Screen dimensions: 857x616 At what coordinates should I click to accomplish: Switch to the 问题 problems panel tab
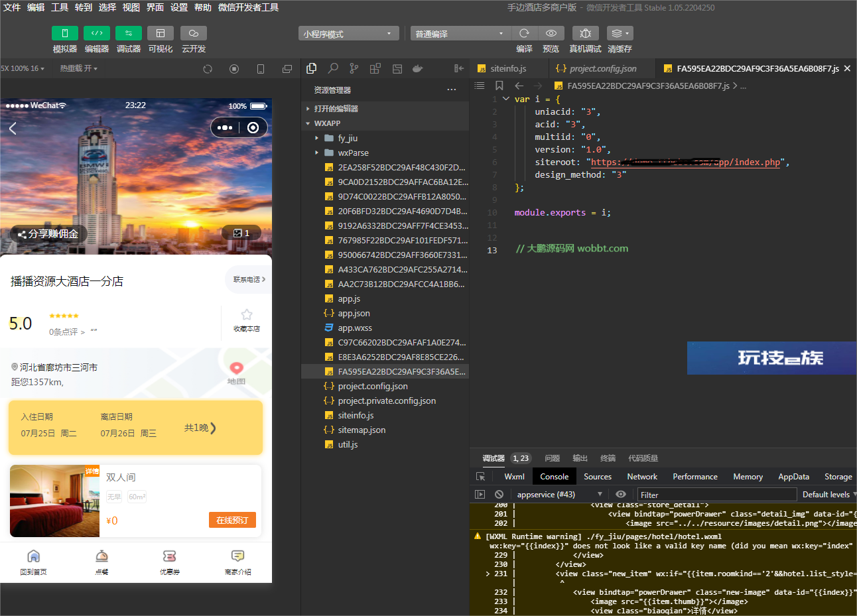click(552, 458)
